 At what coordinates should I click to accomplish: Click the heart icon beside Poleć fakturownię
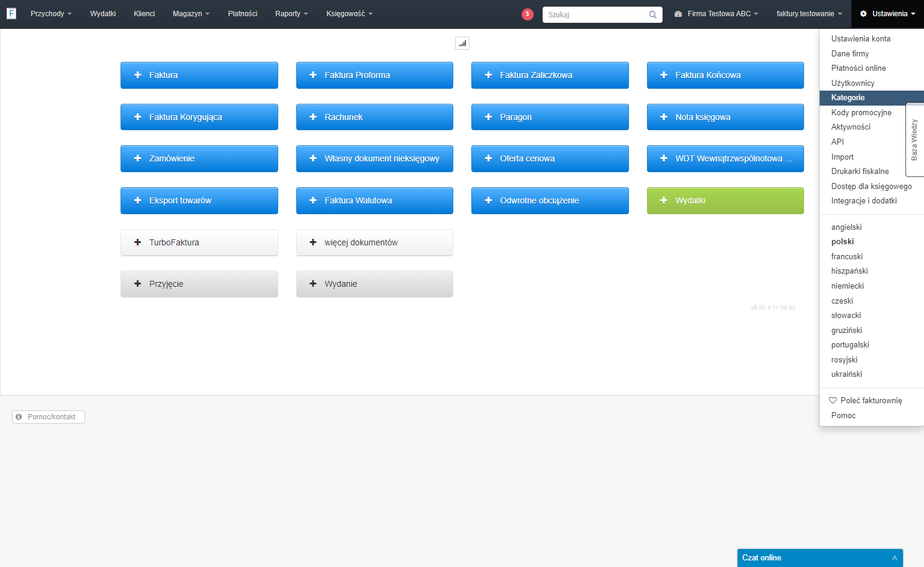[x=833, y=400]
